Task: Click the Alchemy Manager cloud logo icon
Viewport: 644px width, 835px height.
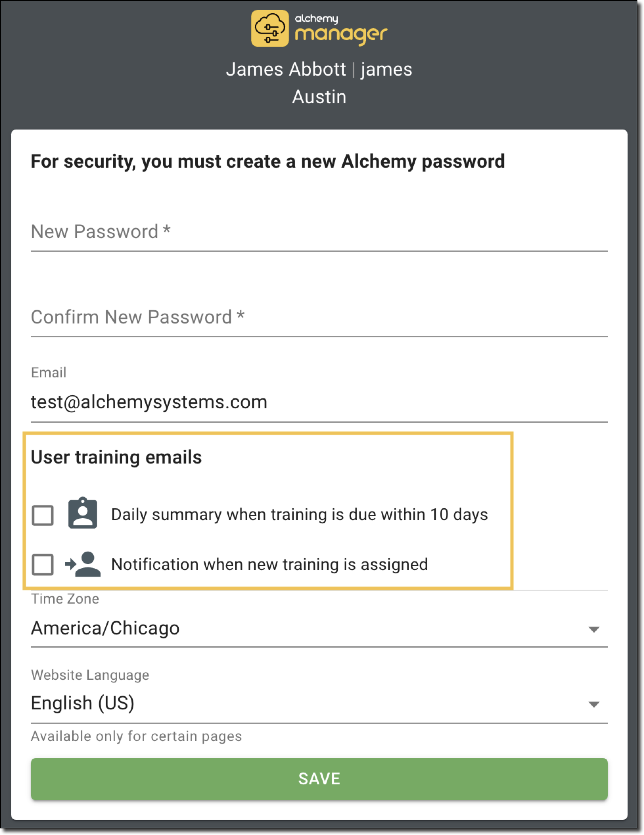Action: click(270, 28)
